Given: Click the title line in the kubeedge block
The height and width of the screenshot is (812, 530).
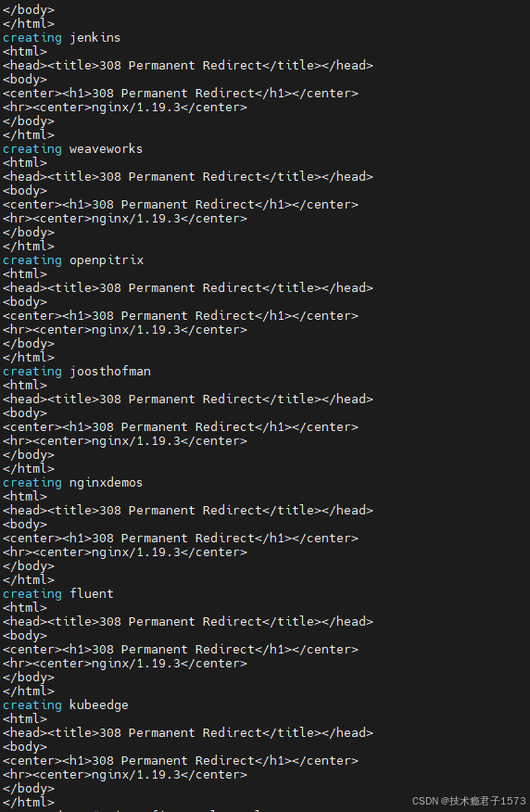Looking at the screenshot, I should 188,733.
